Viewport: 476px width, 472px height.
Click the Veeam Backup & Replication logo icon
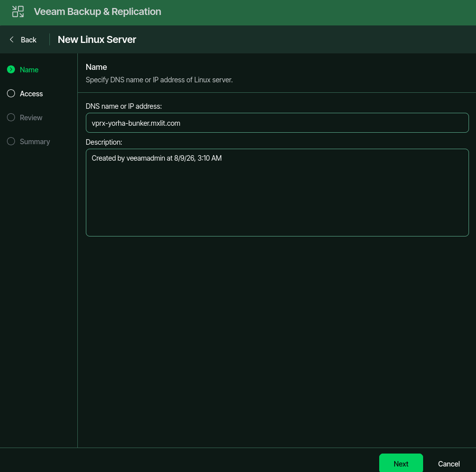(x=18, y=11)
